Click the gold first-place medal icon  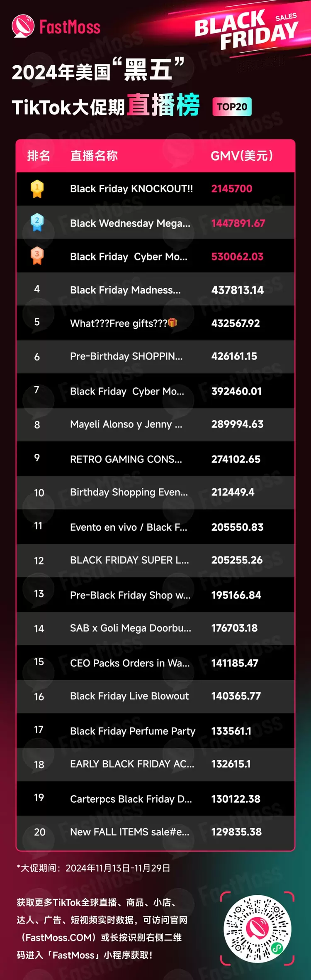[x=37, y=189]
